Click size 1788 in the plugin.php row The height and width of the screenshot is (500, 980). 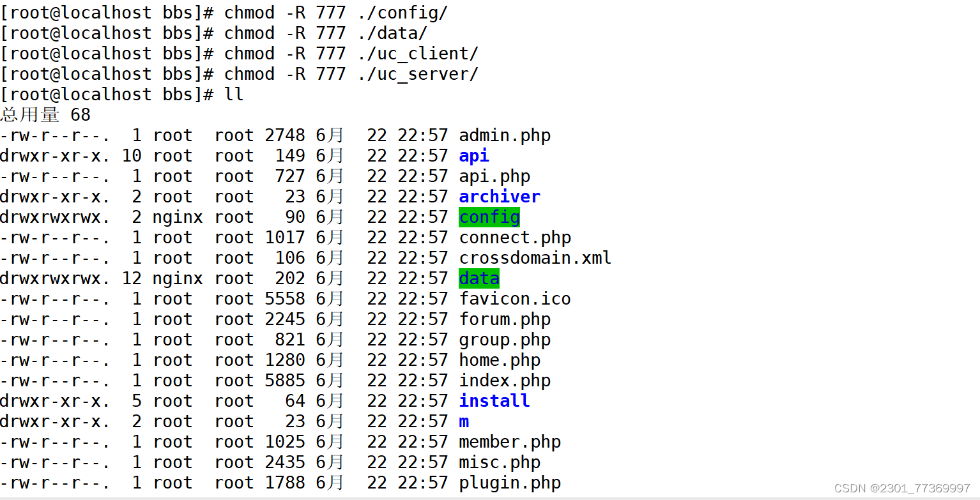(285, 483)
